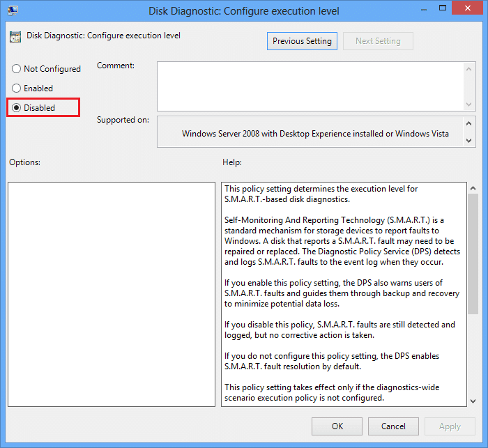The image size is (488, 448).
Task: Click Comment box scroll down arrow
Action: (469, 105)
